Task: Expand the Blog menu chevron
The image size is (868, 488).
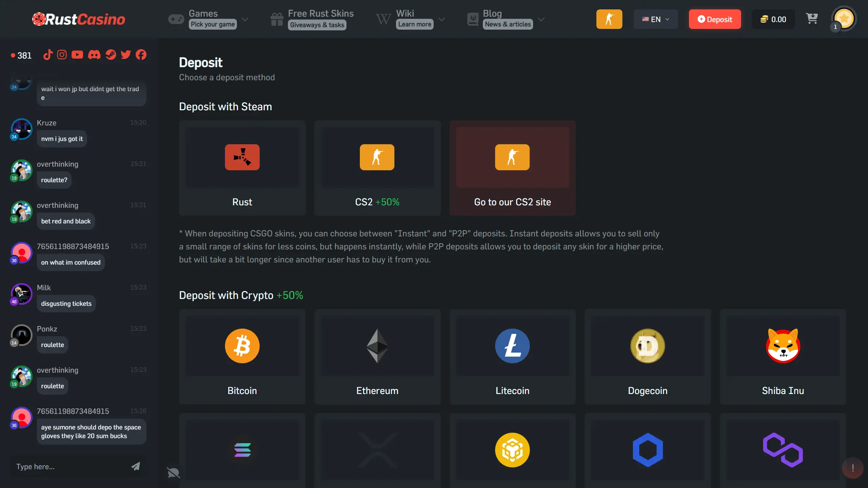Action: coord(541,19)
